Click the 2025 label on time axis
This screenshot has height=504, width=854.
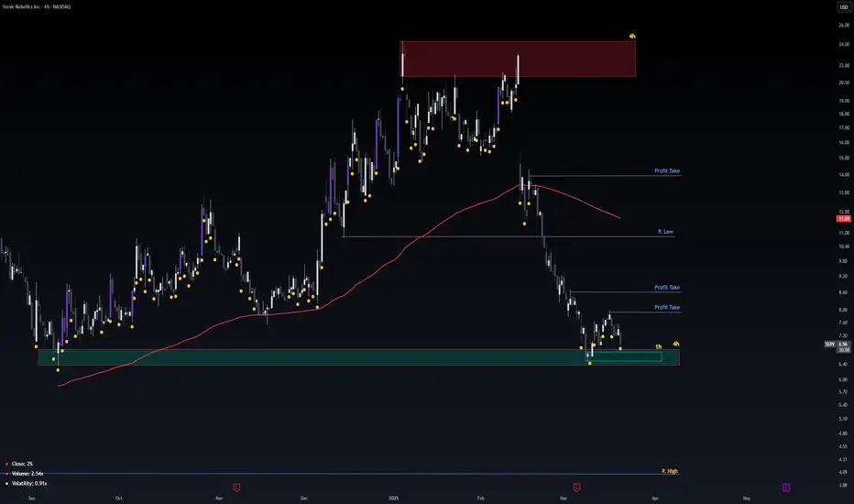tap(394, 498)
